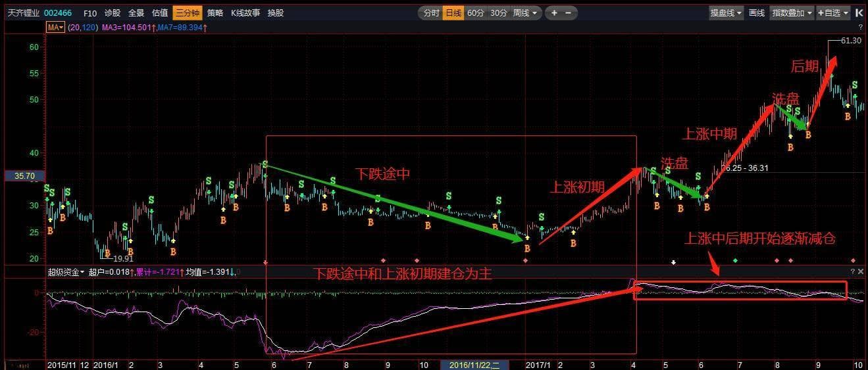
Task: Click the 累计=-1.721 indicator value
Action: [x=159, y=271]
